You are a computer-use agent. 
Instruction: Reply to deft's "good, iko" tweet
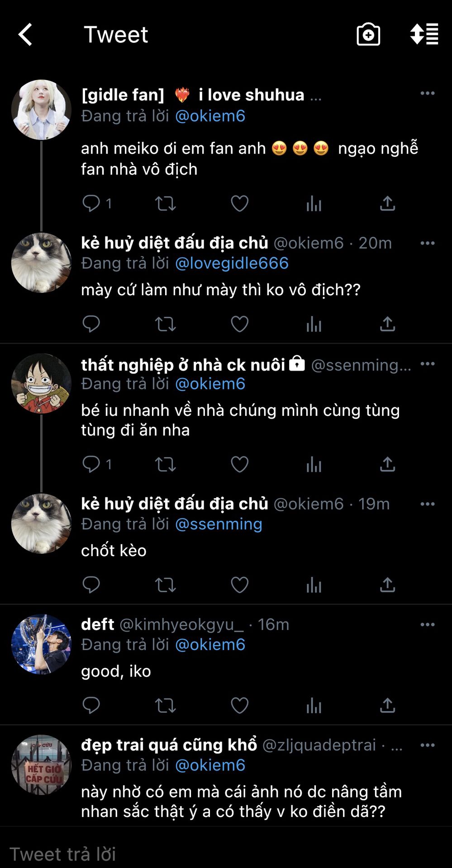pos(91,705)
